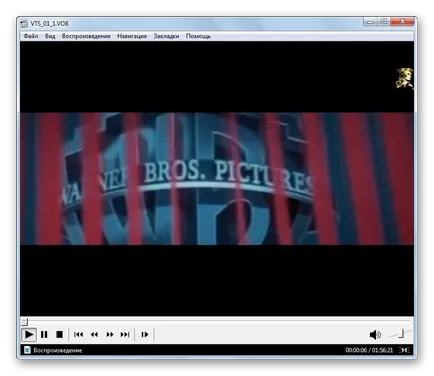The image size is (434, 376).
Task: Pause the video playback
Action: click(44, 334)
